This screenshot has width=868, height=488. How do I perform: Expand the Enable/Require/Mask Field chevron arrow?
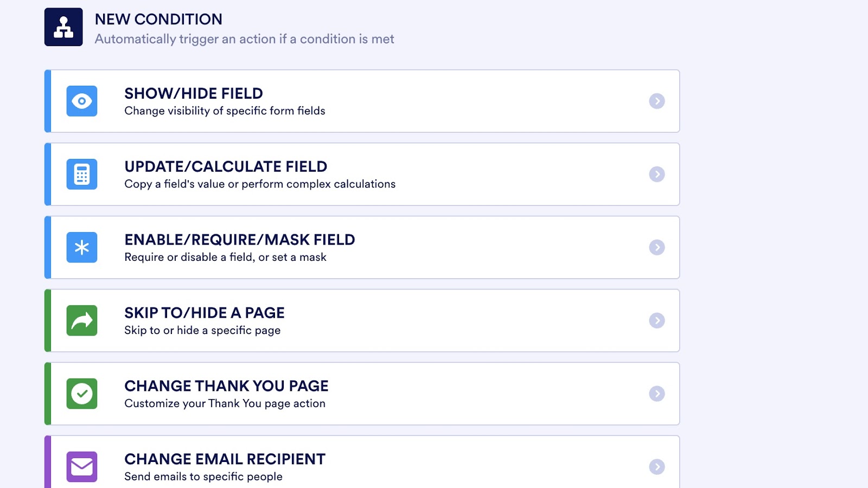coord(657,247)
